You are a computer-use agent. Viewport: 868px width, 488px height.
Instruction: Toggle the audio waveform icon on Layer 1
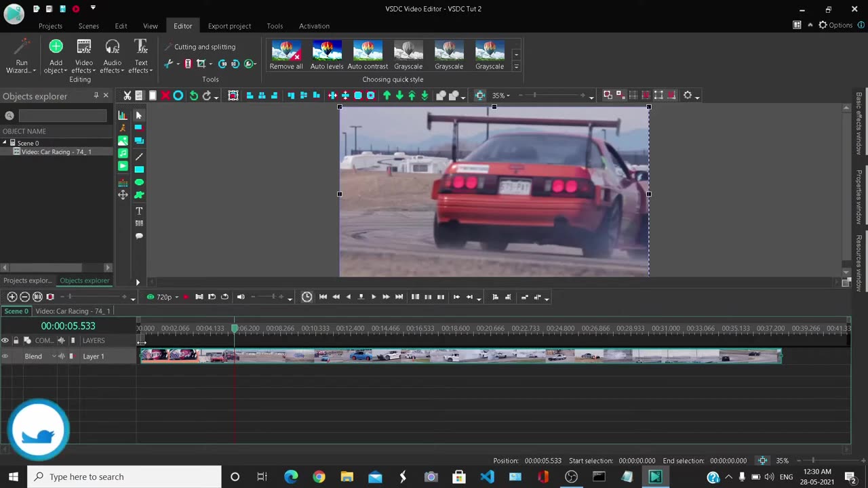pyautogui.click(x=62, y=357)
